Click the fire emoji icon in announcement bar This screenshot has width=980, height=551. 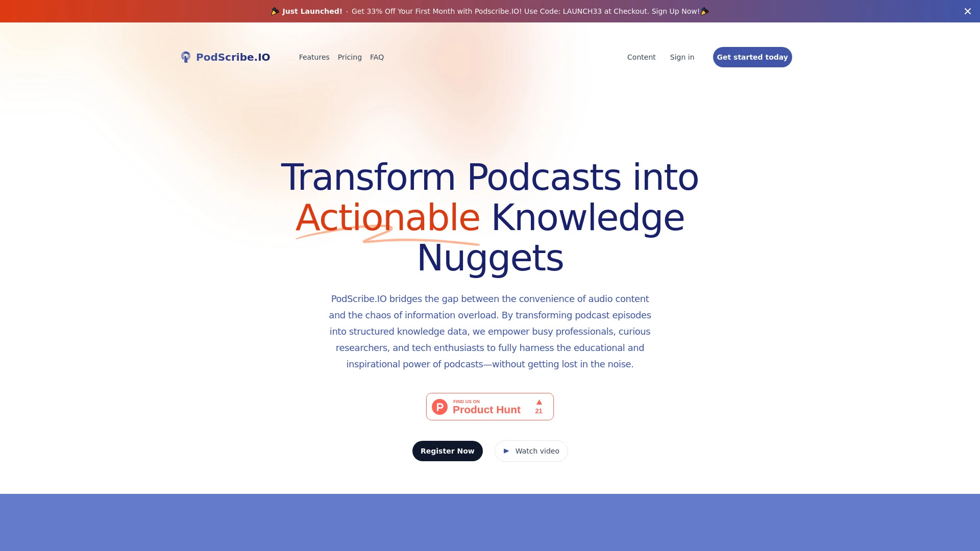pos(275,11)
